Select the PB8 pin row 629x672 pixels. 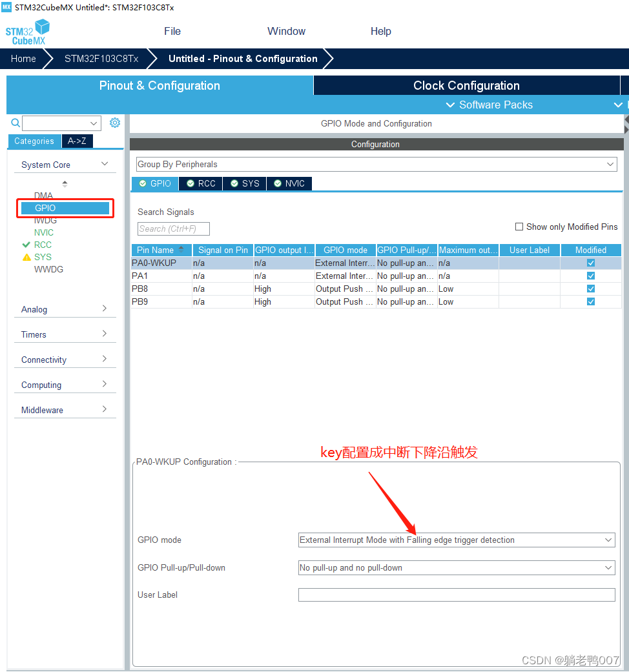[x=376, y=289]
